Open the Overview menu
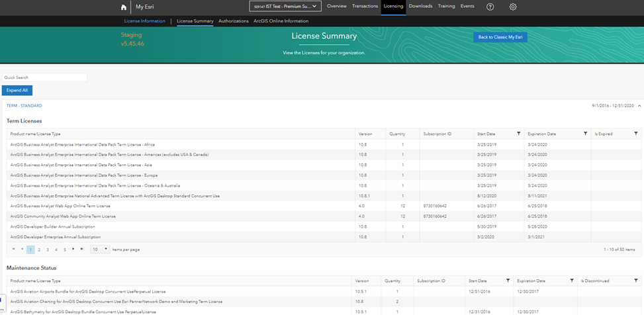This screenshot has width=644, height=315. [337, 6]
